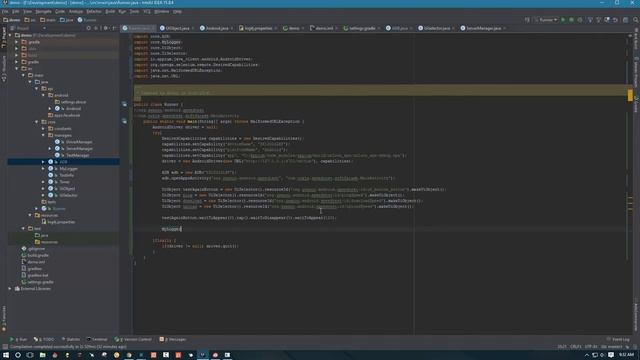Screen dimensions: 640x360
Task: Open the Version Control tool window
Action: click(133, 339)
